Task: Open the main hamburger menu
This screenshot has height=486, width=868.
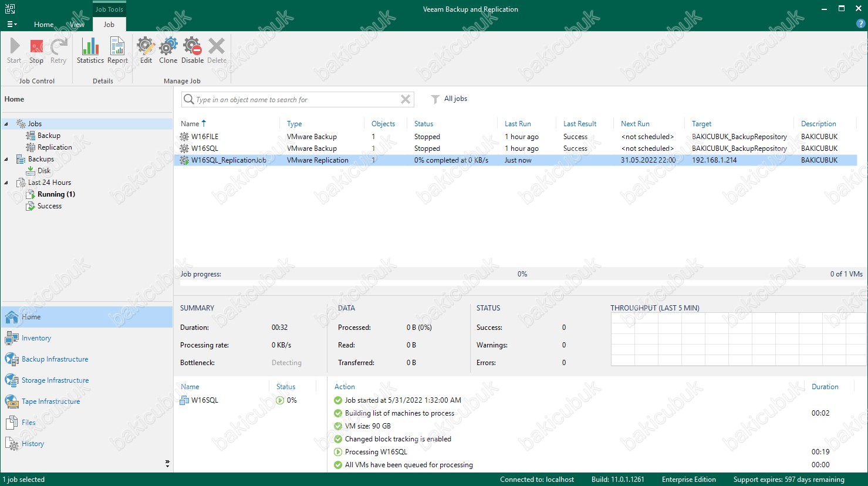Action: pyautogui.click(x=12, y=24)
